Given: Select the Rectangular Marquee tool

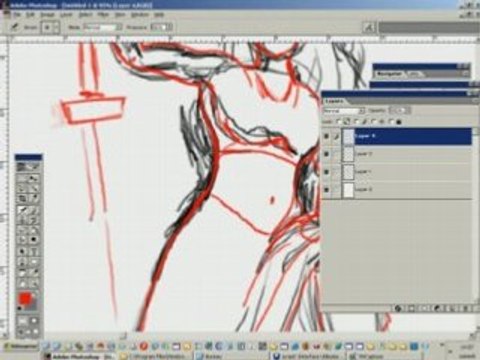Looking at the screenshot, I should (x=22, y=179).
